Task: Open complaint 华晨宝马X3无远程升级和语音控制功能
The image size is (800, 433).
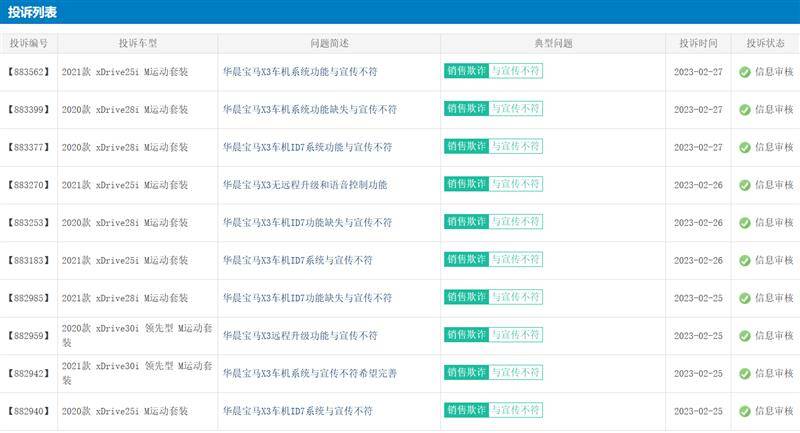Action: pos(305,185)
